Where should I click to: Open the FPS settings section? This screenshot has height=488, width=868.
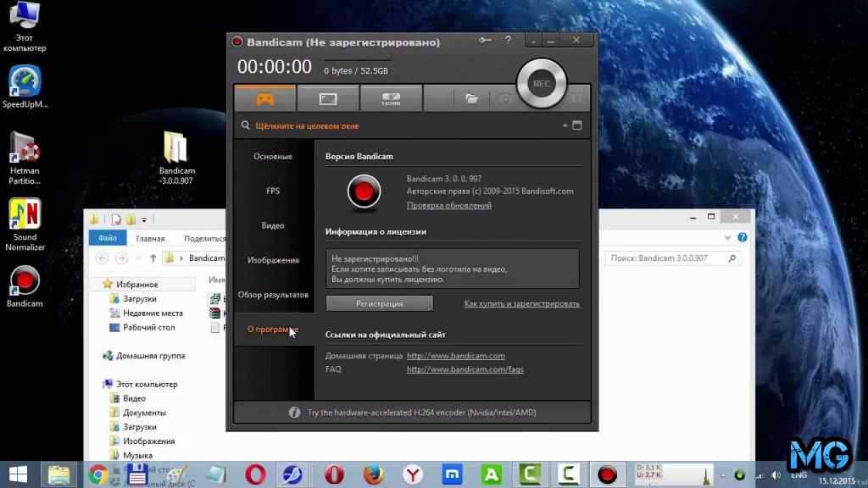[273, 191]
